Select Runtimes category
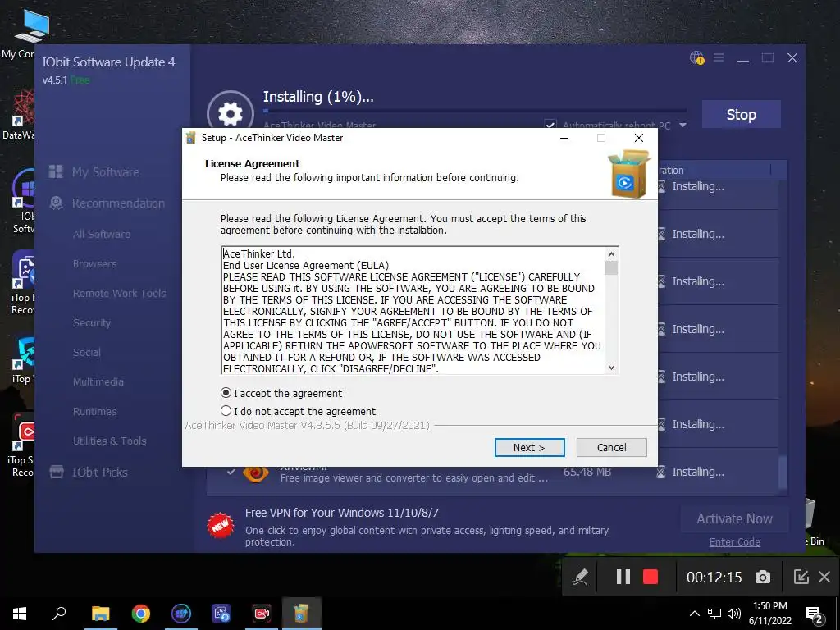 (95, 411)
